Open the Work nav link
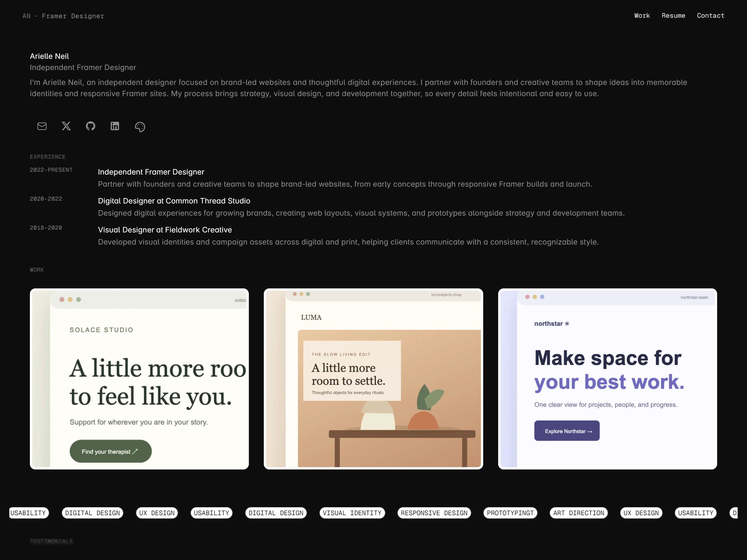This screenshot has height=560, width=747. (x=642, y=16)
